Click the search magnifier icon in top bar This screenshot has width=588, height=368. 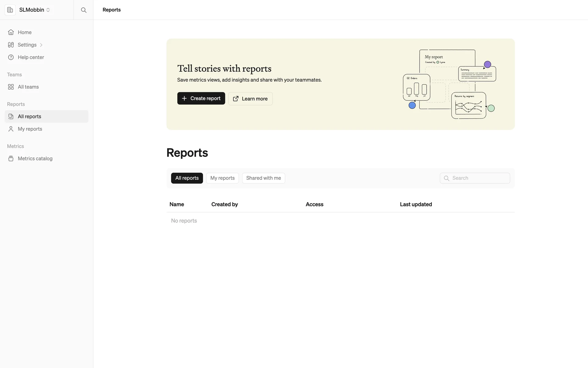click(x=84, y=10)
